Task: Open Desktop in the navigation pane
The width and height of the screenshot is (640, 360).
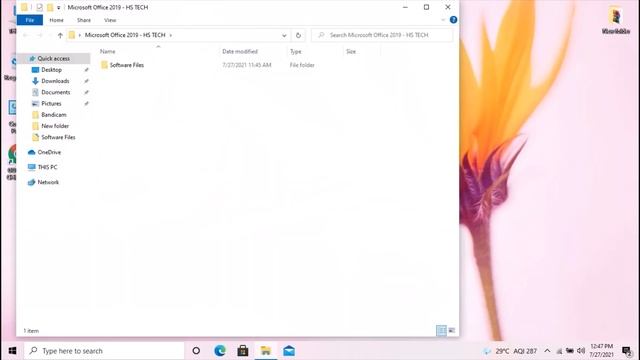Action: [x=51, y=70]
